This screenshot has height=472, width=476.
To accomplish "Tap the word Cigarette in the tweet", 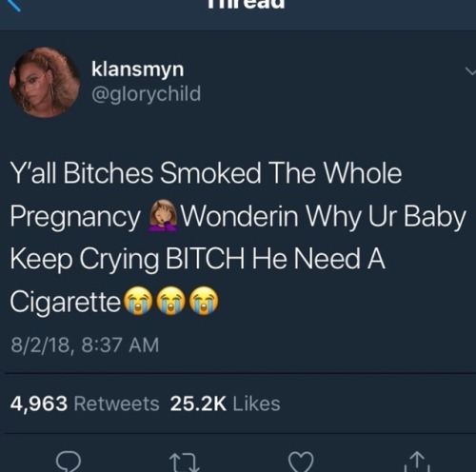I will tap(66, 302).
